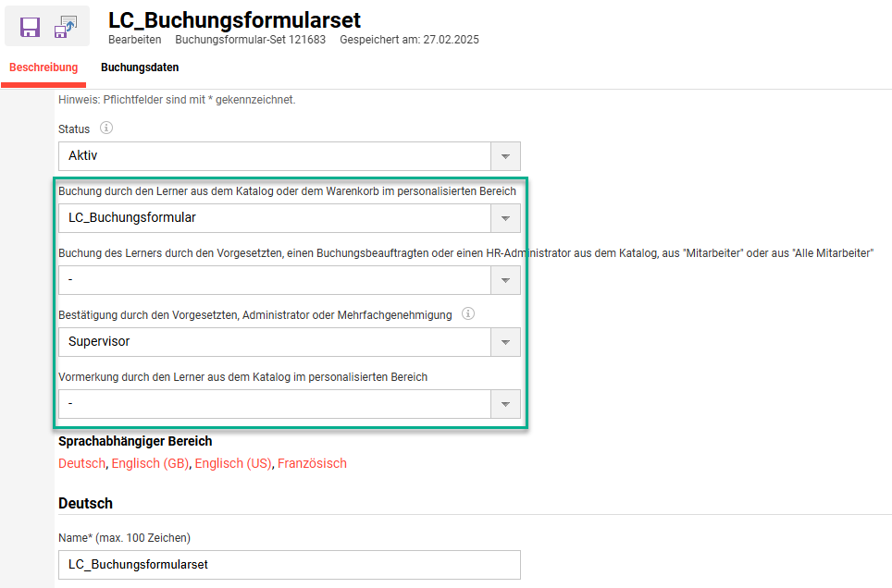
Task: Select the Englisch (US) language link
Action: coord(234,463)
